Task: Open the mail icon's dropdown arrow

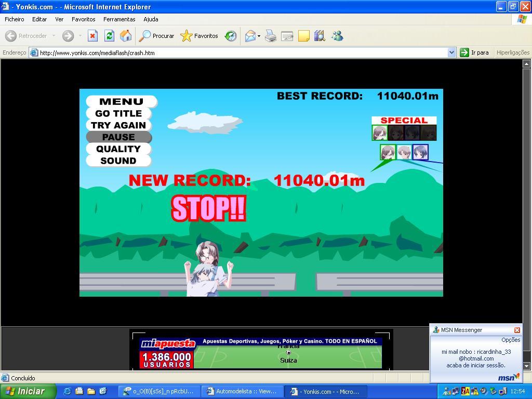Action: tap(259, 36)
